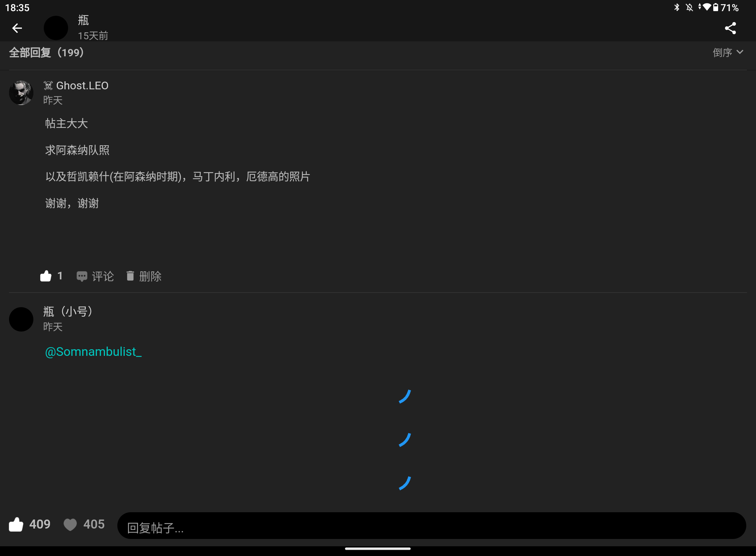Toggle the heart reaction on this post
Screen dimensions: 756x556
(x=70, y=525)
